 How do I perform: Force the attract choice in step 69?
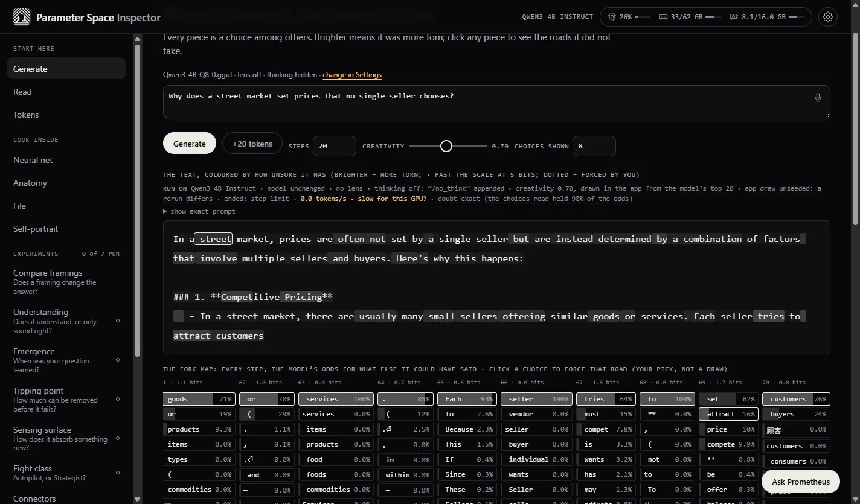click(728, 414)
